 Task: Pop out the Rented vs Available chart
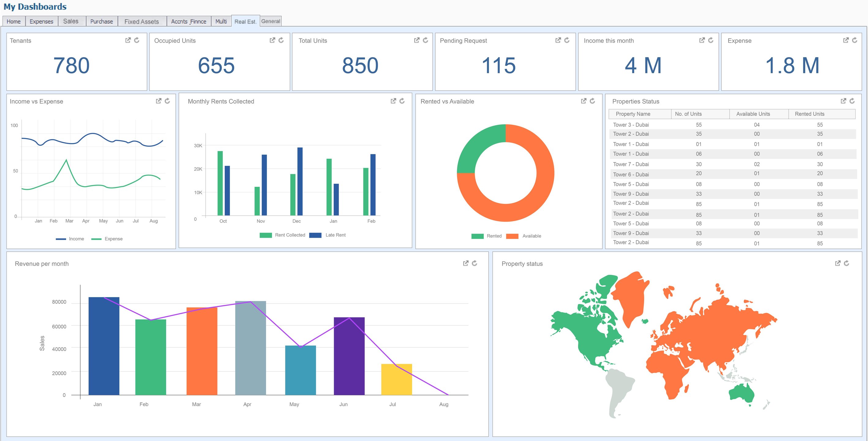584,101
